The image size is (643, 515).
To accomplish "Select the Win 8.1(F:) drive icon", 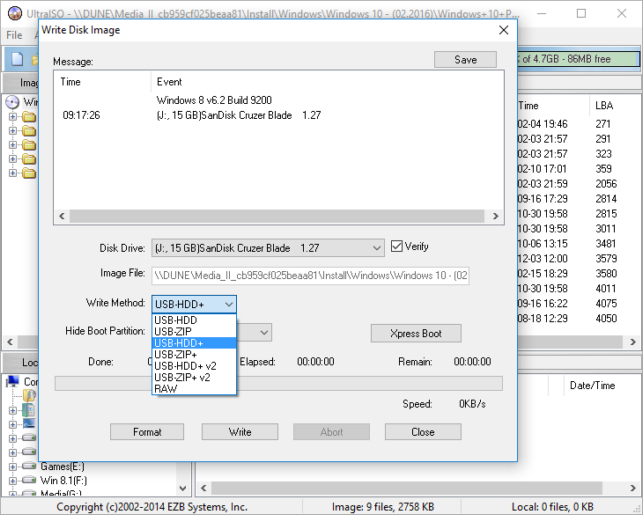I will 29,480.
